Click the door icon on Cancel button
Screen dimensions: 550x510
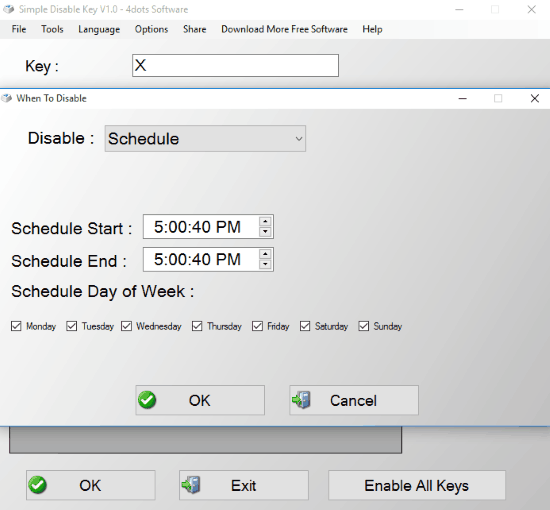pyautogui.click(x=302, y=400)
